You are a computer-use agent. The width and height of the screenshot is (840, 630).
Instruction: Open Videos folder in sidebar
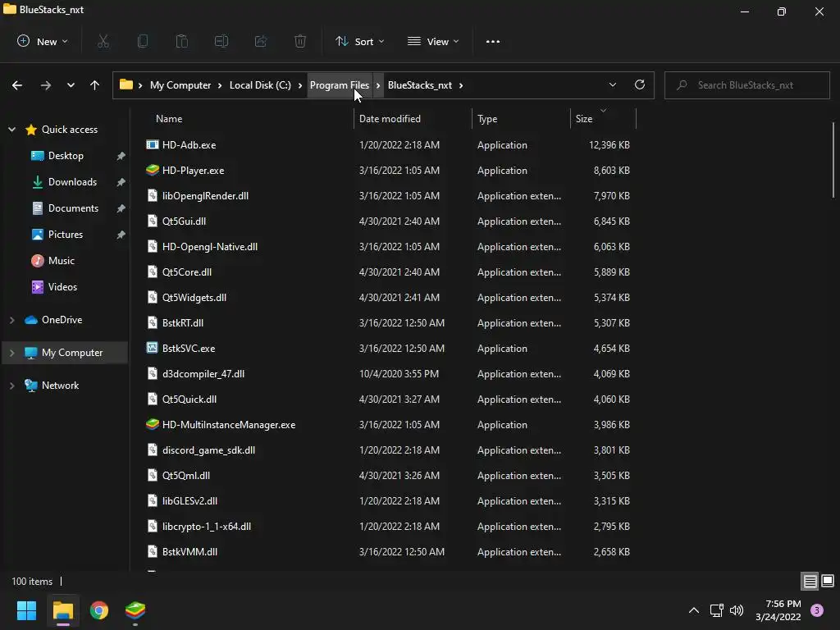point(62,287)
